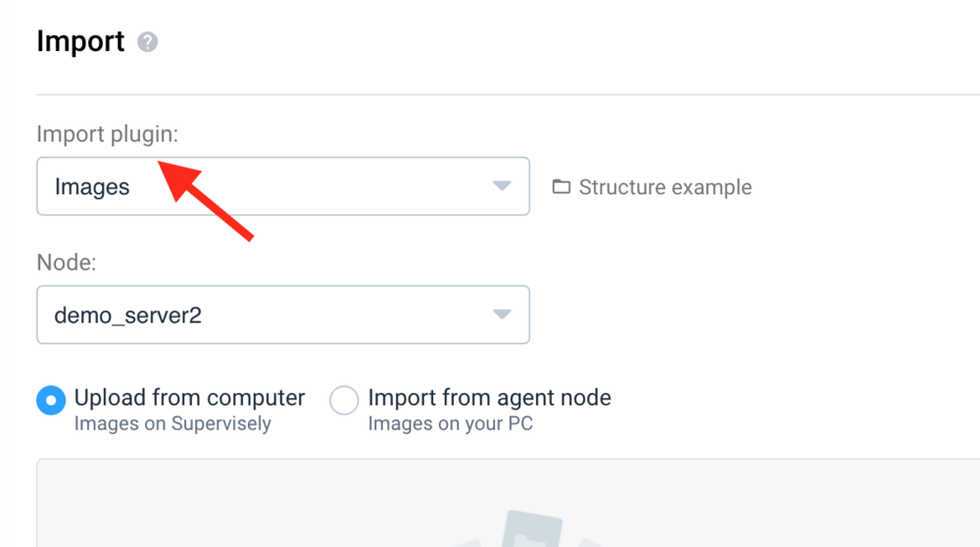Click the "Images on Supervisely" subtitle

point(172,423)
